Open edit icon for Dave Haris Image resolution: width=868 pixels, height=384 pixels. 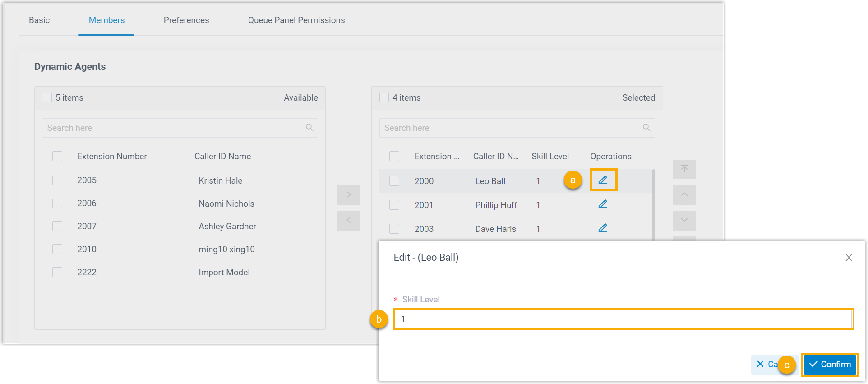click(x=603, y=228)
